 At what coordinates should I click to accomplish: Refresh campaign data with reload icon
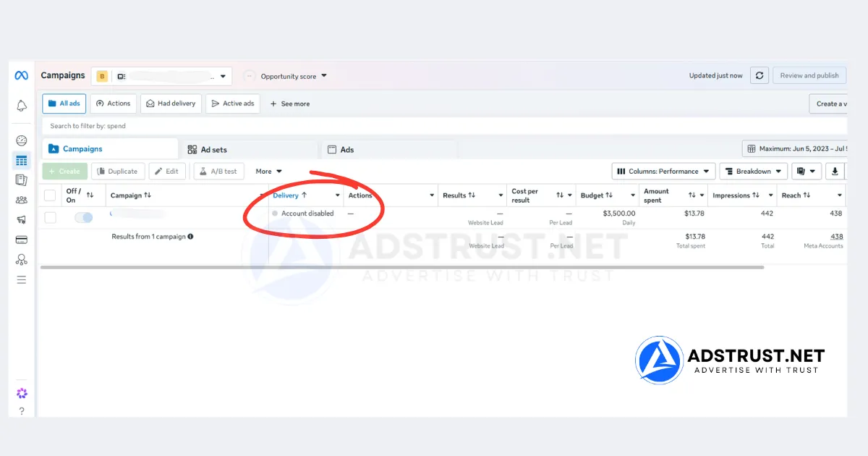(x=759, y=75)
